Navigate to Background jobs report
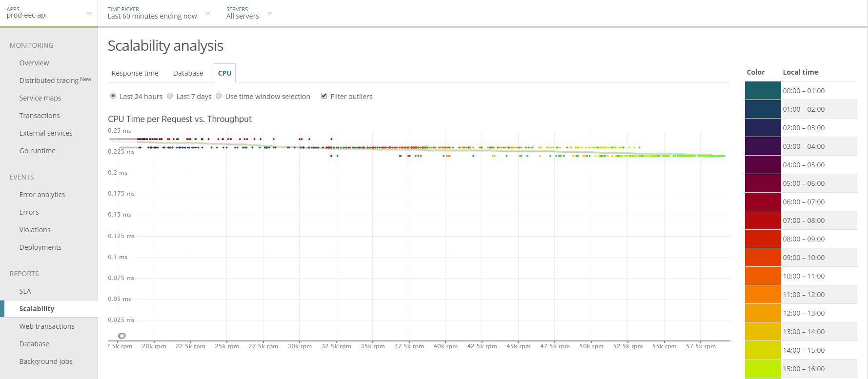The width and height of the screenshot is (868, 379). [46, 361]
